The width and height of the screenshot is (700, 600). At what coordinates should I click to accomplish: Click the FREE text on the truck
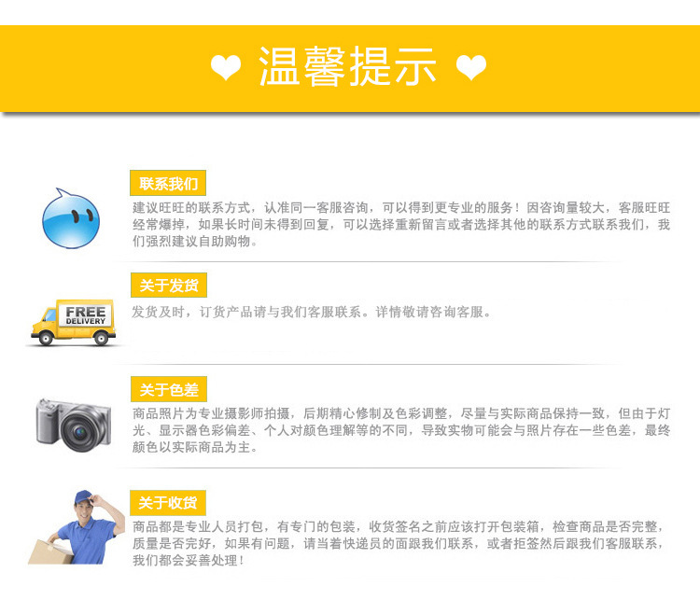click(x=86, y=311)
